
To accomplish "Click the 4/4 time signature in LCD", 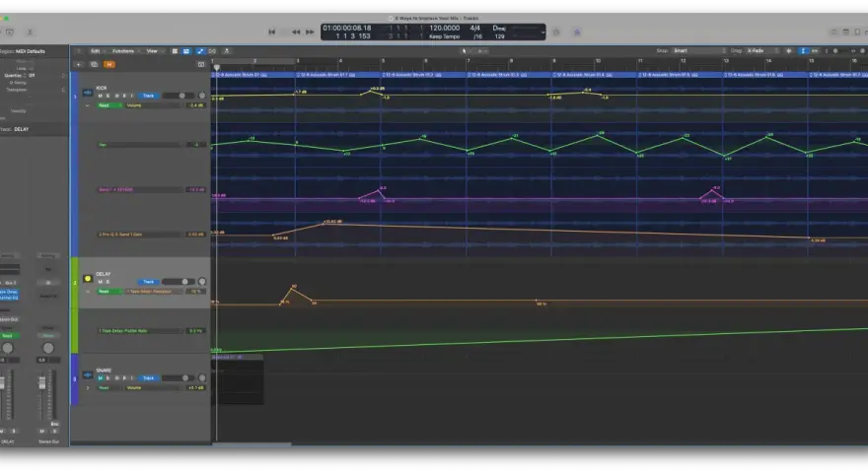I will click(475, 28).
